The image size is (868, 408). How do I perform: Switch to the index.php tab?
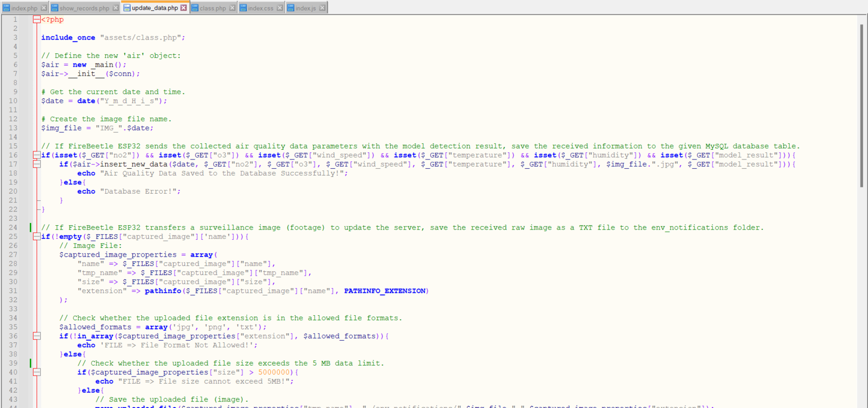click(x=24, y=8)
